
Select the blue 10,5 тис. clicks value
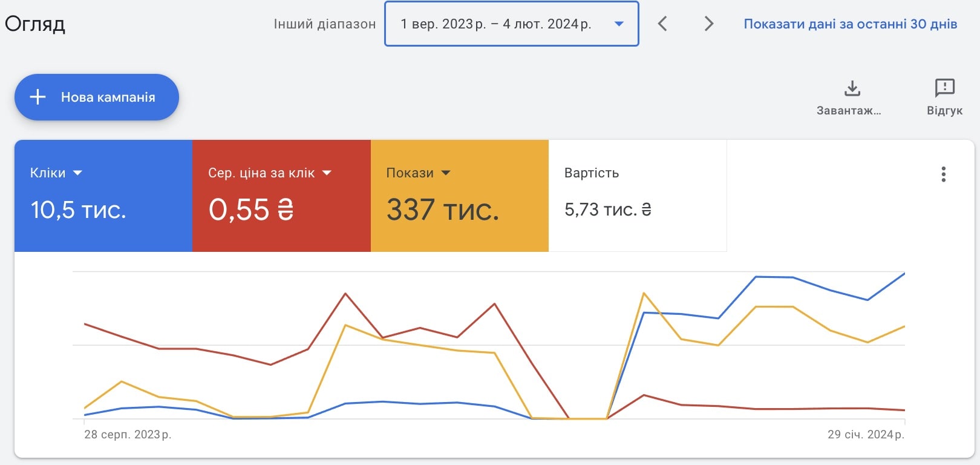(x=78, y=210)
